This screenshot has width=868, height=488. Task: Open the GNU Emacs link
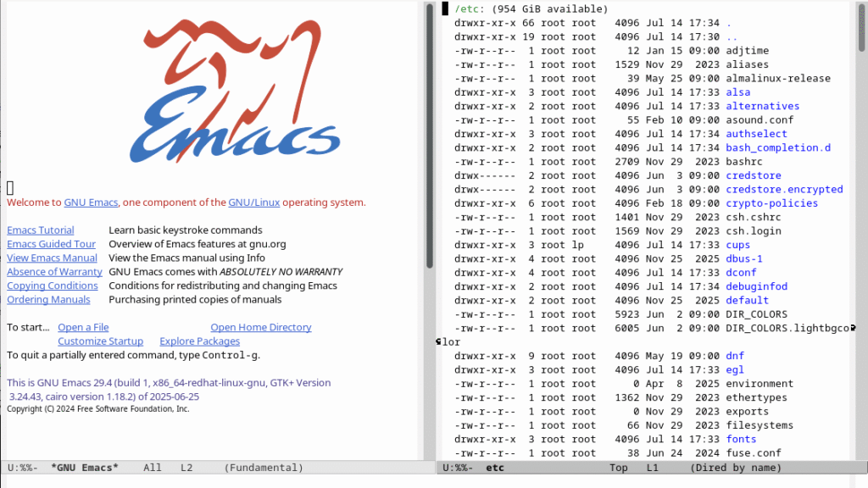(x=91, y=202)
